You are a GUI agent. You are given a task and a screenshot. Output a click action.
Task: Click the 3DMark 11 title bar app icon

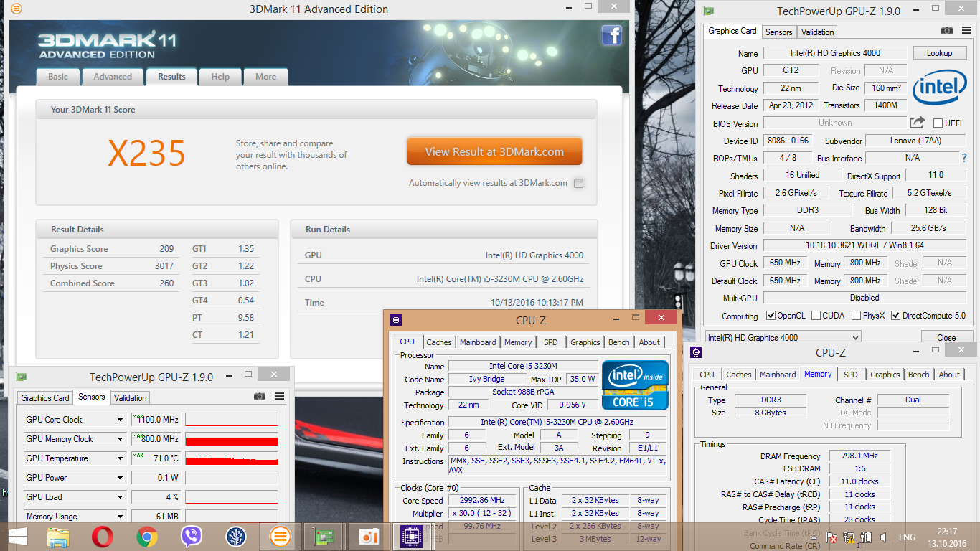17,9
